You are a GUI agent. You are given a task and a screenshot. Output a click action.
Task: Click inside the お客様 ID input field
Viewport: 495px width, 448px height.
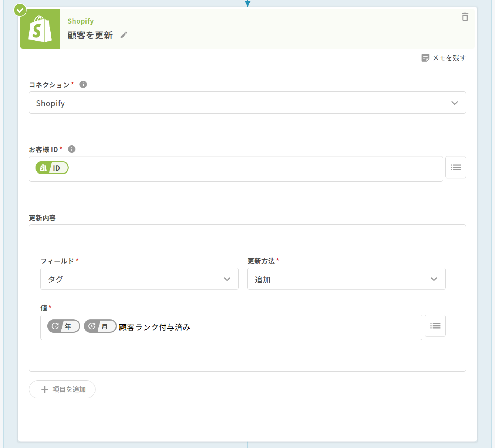tap(246, 169)
